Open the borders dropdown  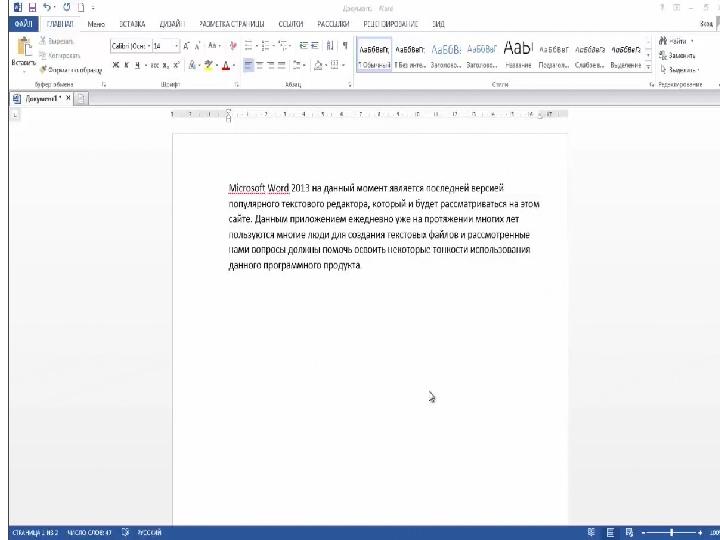[343, 66]
